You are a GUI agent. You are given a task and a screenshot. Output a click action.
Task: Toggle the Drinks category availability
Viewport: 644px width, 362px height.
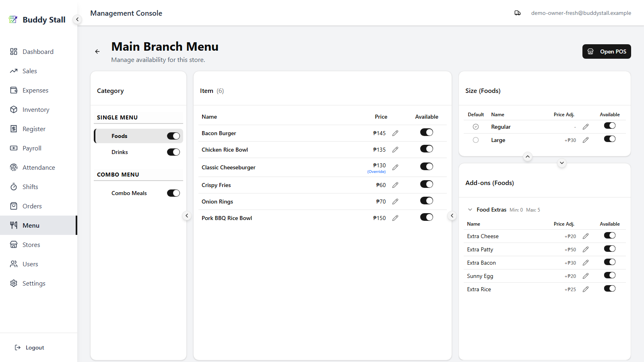(x=173, y=152)
